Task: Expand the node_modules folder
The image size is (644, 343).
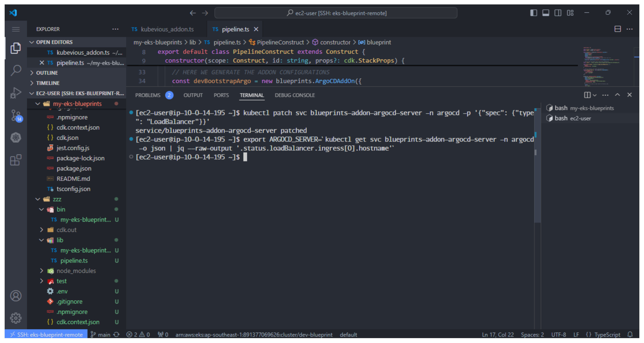Action: click(76, 271)
